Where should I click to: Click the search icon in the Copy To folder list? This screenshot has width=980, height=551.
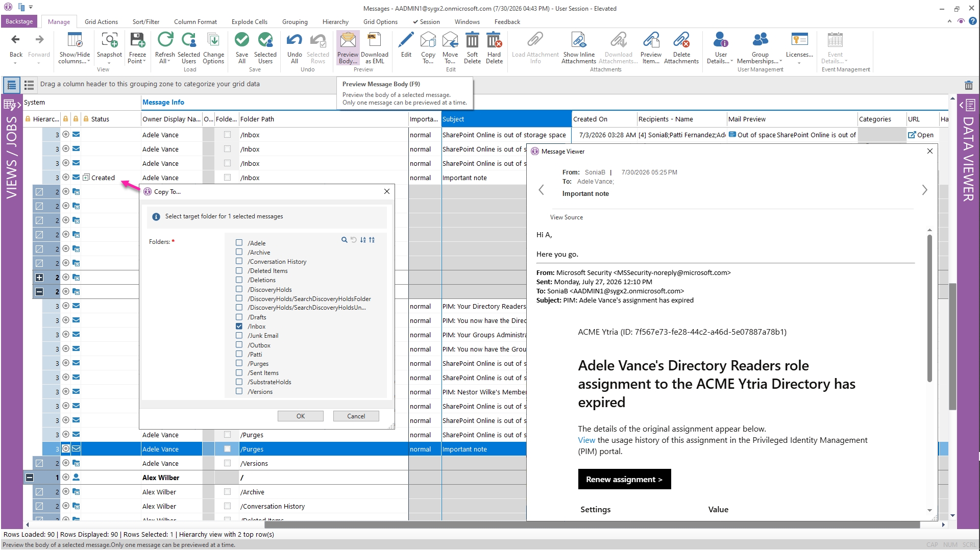(x=345, y=240)
